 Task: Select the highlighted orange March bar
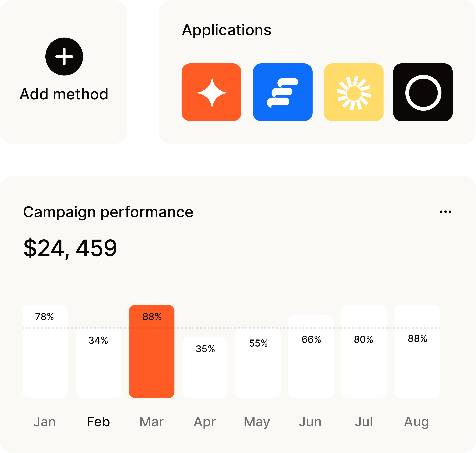pyautogui.click(x=152, y=351)
